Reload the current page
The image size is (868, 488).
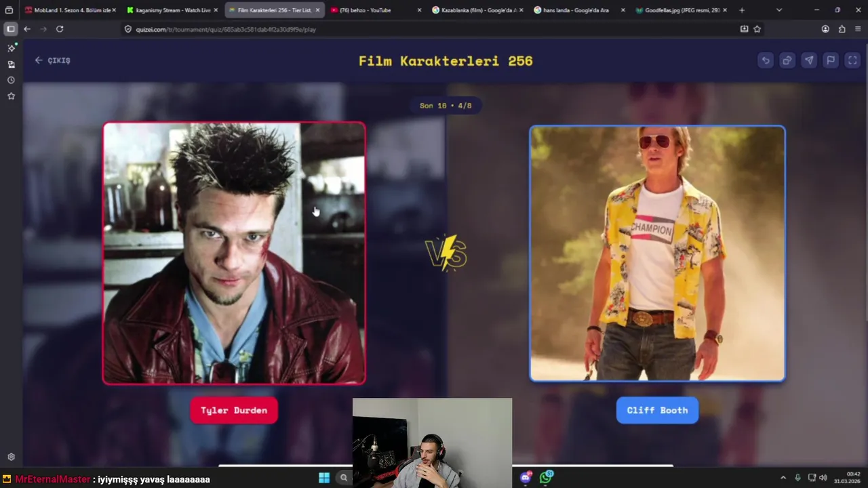60,29
